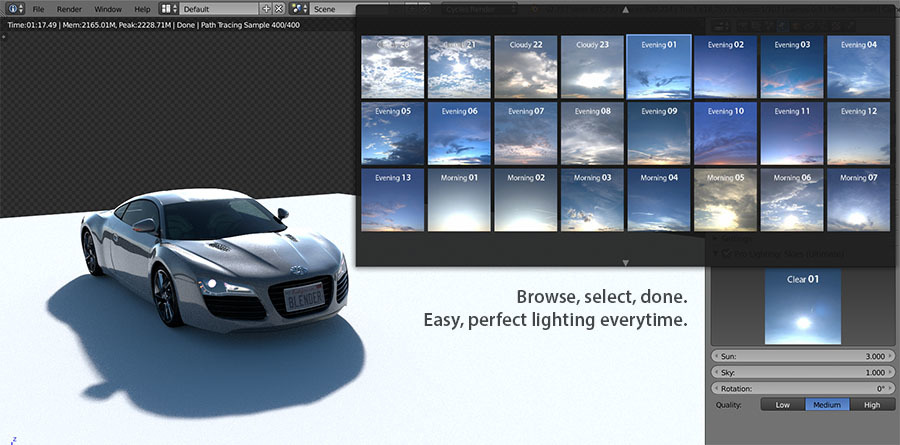
Task: Set quality to Medium
Action: click(x=827, y=405)
